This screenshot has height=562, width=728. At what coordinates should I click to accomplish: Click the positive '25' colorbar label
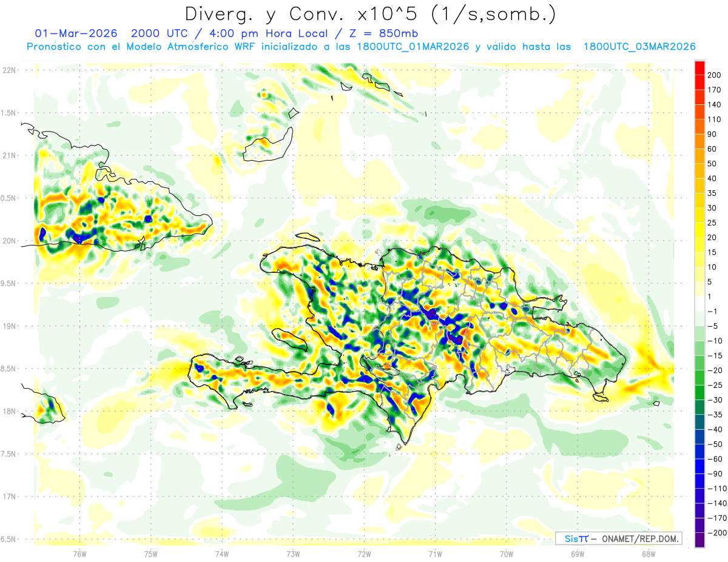tap(712, 223)
